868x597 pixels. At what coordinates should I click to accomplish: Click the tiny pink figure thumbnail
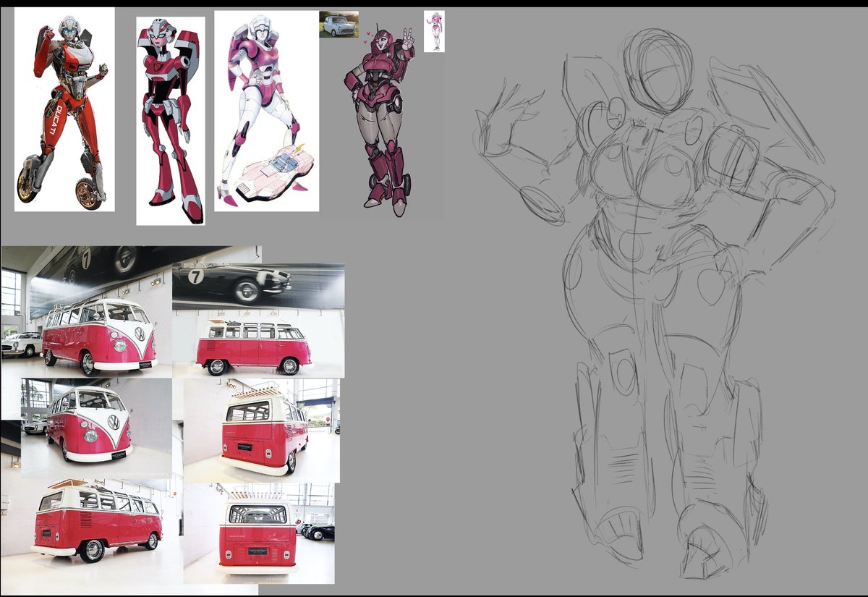click(435, 31)
